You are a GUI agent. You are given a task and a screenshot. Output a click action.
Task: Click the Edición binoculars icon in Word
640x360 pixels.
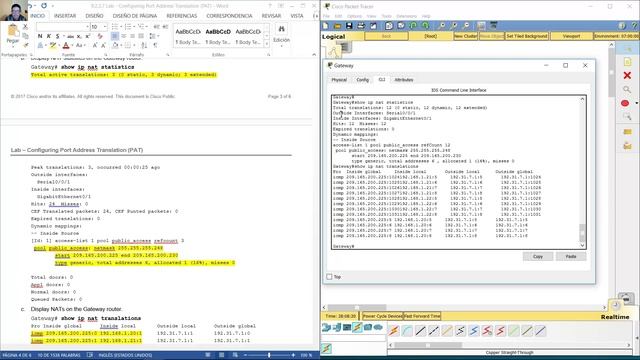pos(281,29)
